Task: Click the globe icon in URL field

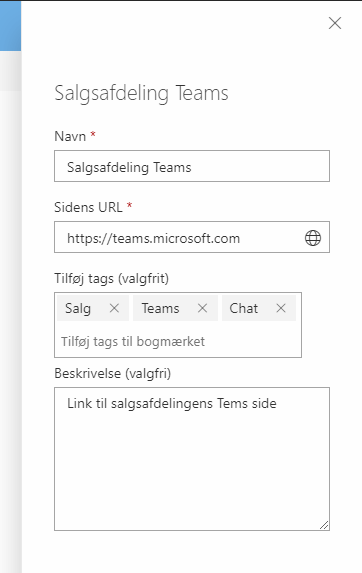Action: [x=313, y=238]
